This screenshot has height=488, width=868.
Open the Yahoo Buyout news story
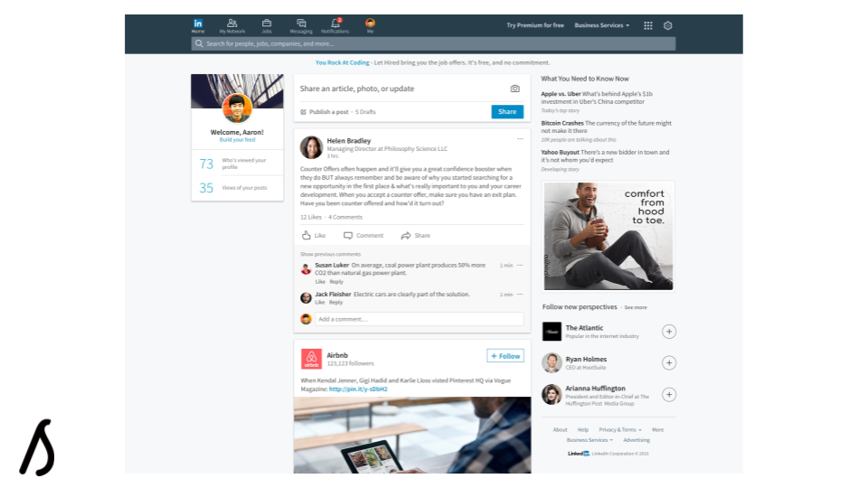[605, 156]
